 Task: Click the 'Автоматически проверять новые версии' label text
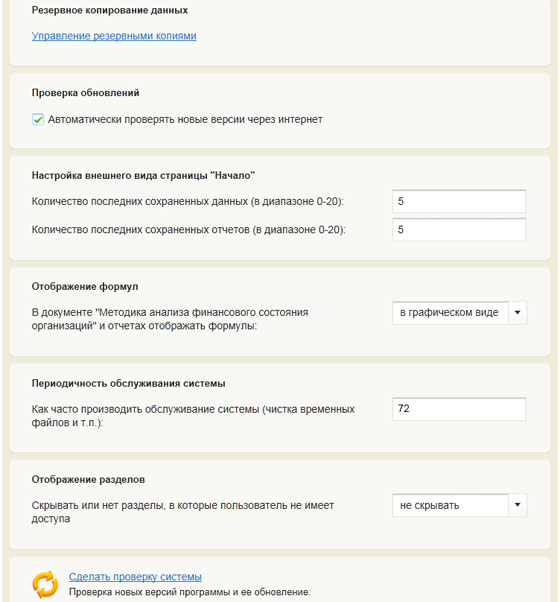point(185,119)
